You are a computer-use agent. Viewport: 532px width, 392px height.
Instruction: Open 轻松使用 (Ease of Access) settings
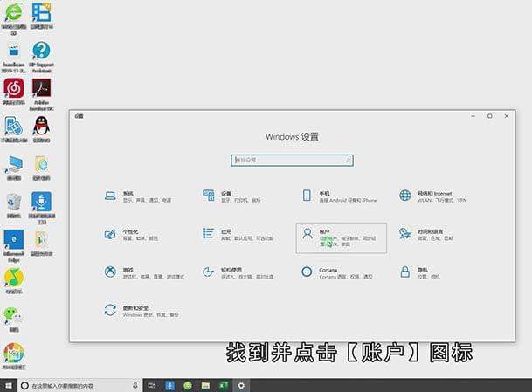coord(238,273)
